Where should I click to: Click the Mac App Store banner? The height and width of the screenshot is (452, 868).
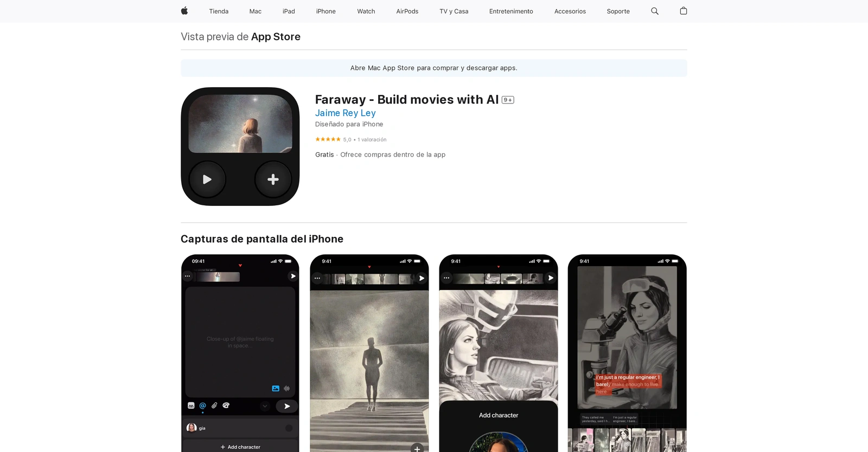434,68
